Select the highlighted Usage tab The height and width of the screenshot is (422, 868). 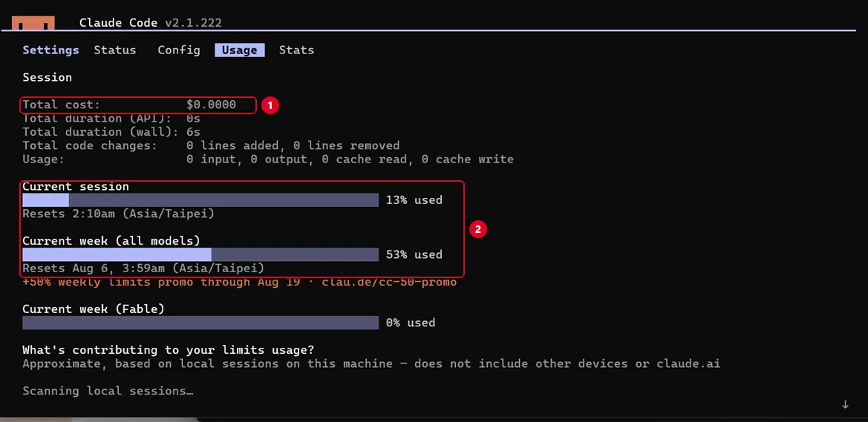pyautogui.click(x=240, y=50)
